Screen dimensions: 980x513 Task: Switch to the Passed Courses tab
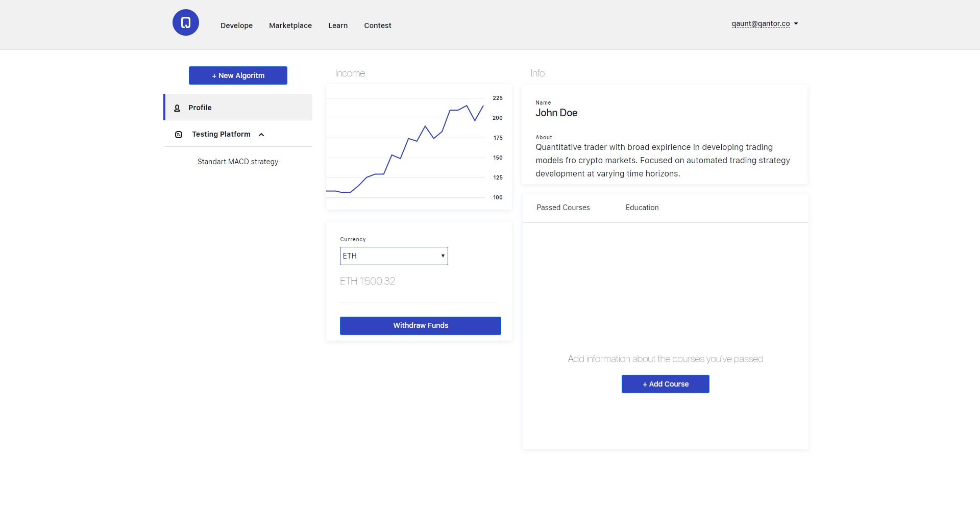point(563,208)
